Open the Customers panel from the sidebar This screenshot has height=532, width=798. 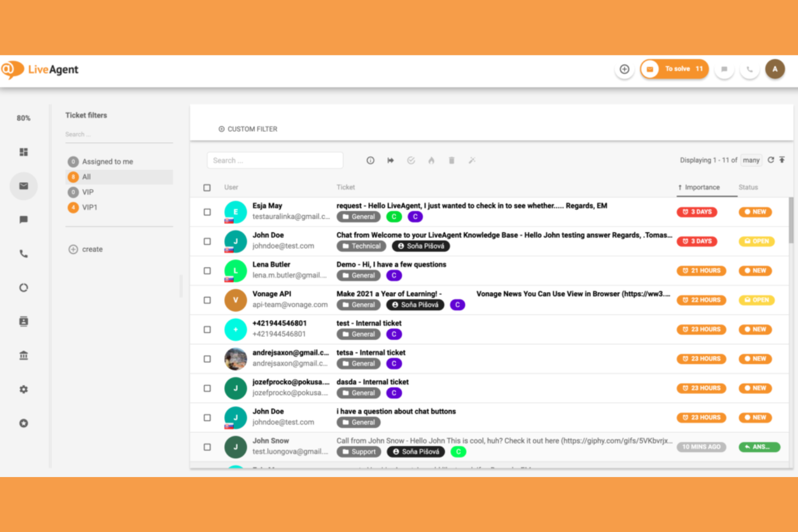click(24, 321)
